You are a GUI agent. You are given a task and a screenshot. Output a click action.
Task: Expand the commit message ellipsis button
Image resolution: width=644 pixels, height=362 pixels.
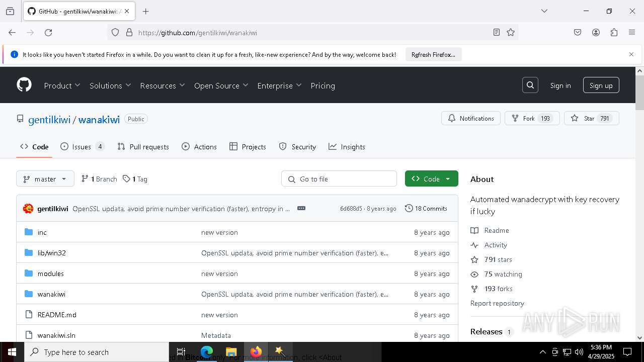(301, 208)
